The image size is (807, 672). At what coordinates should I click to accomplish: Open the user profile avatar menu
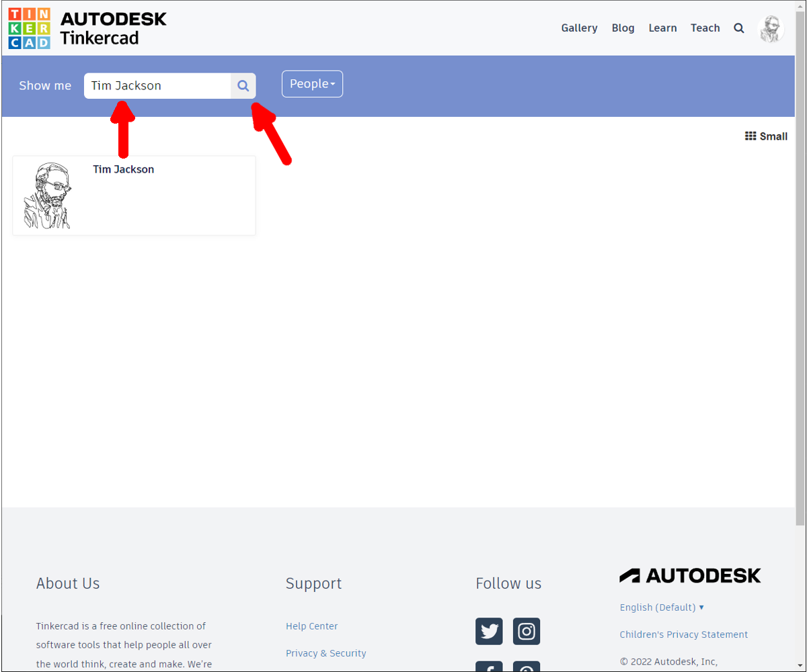pos(771,29)
